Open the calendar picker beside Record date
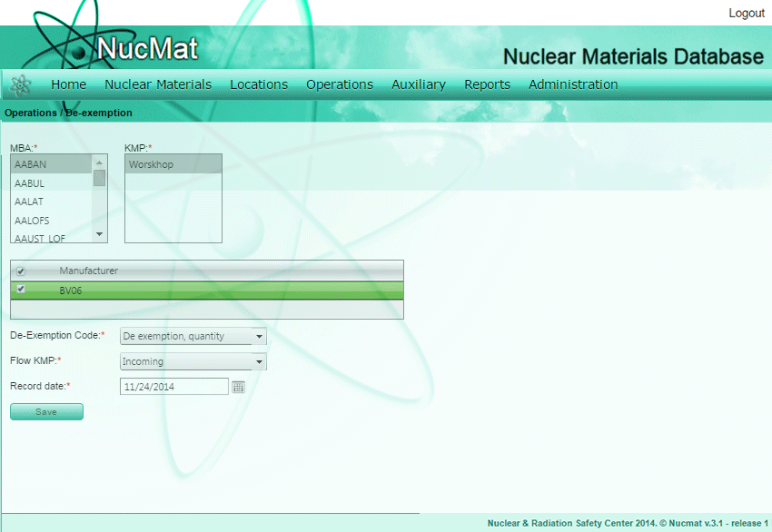This screenshot has height=532, width=772. click(x=238, y=387)
